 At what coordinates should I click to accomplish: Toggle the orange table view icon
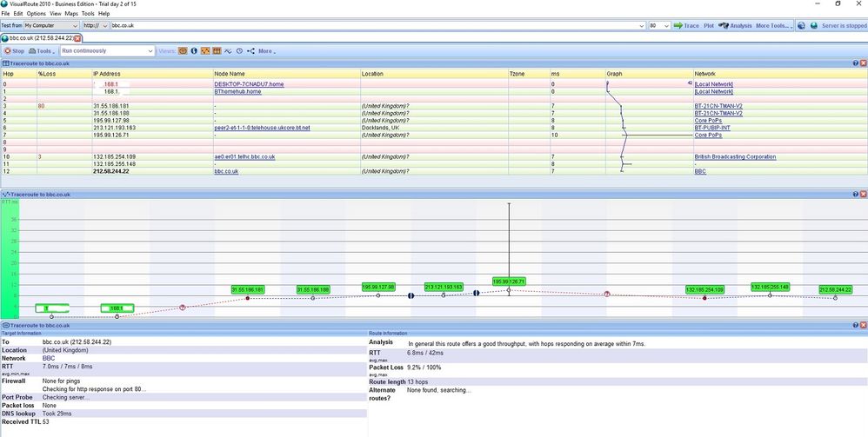click(x=217, y=51)
